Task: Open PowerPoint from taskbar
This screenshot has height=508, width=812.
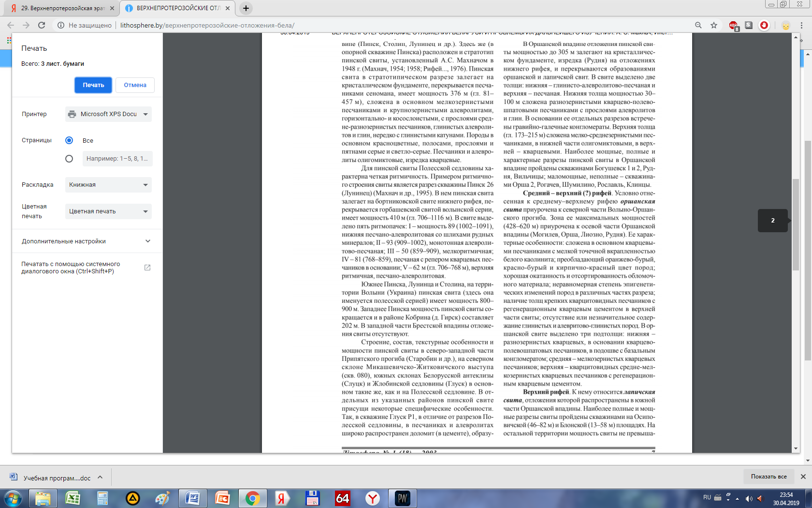Action: click(223, 498)
